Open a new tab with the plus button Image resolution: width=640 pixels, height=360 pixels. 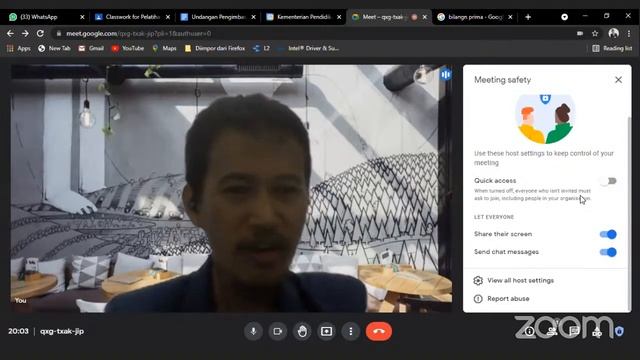coord(528,17)
